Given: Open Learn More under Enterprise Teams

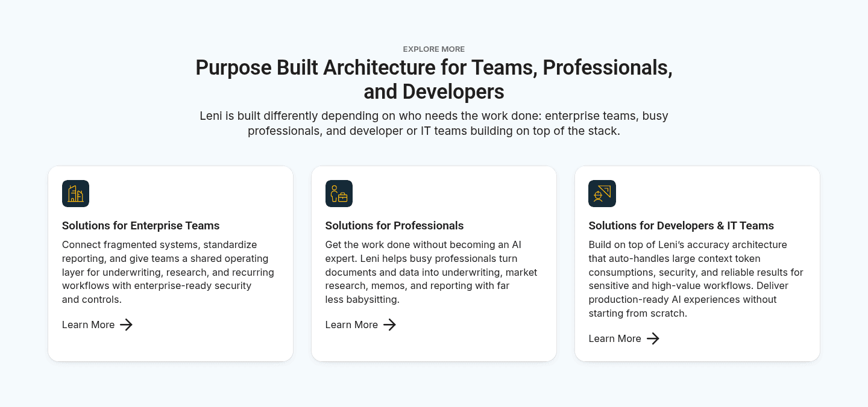Looking at the screenshot, I should (x=97, y=325).
